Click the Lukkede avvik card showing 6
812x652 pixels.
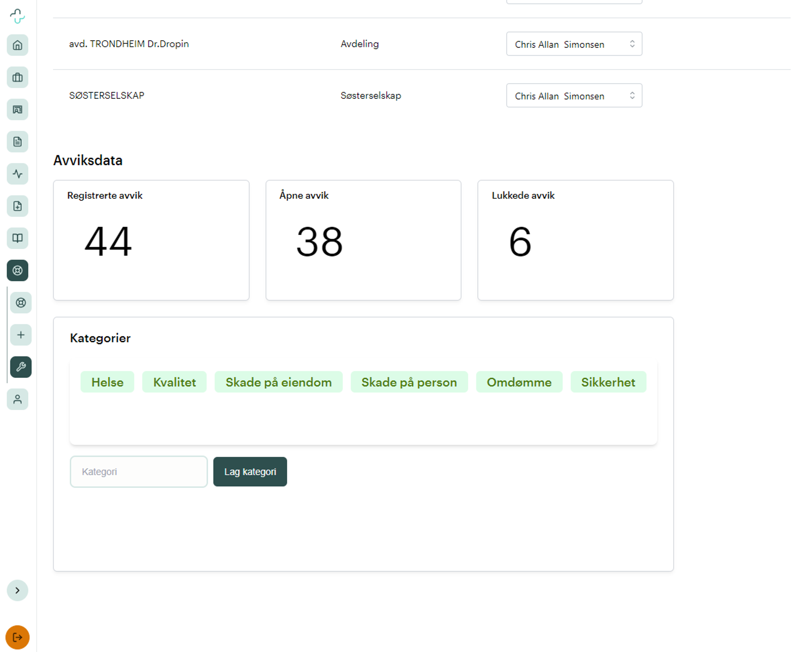click(575, 240)
